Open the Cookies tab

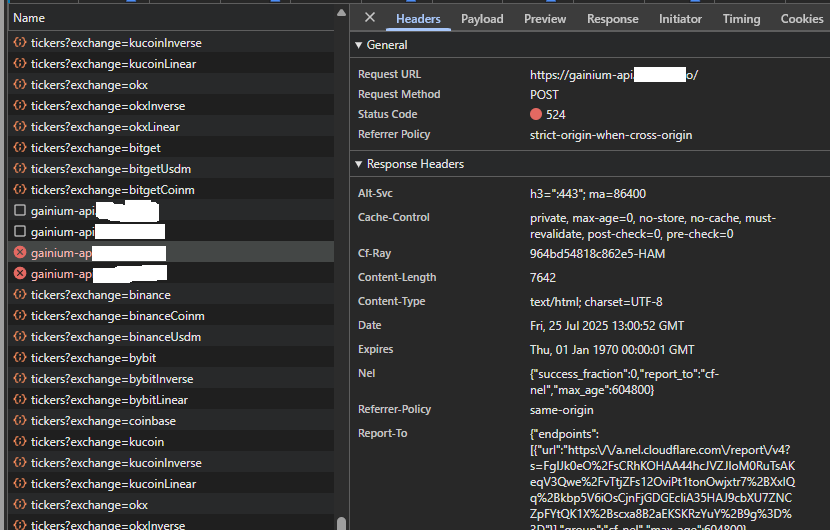coord(801,19)
